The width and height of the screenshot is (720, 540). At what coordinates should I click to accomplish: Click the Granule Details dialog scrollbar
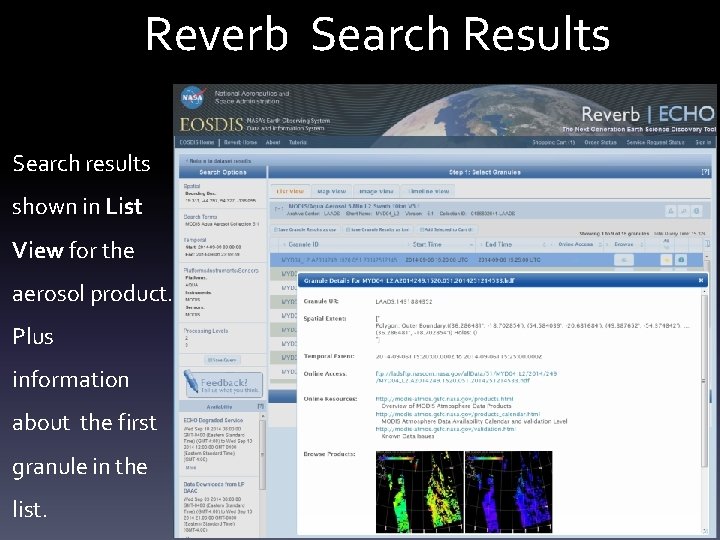click(x=704, y=381)
